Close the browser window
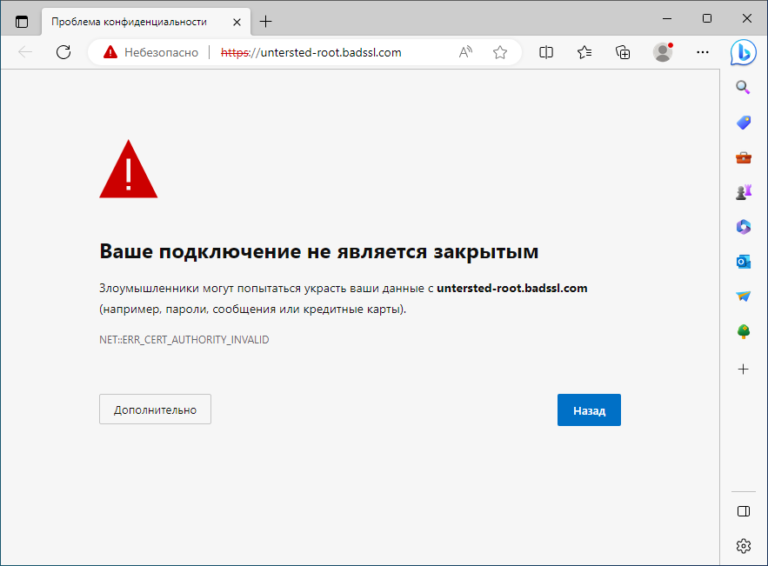The width and height of the screenshot is (768, 566). [x=747, y=19]
